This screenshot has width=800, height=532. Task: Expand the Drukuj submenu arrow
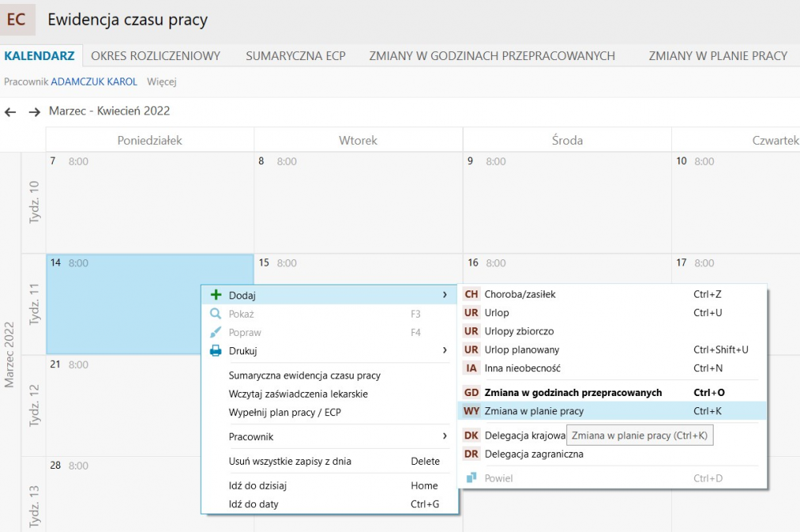tap(445, 350)
